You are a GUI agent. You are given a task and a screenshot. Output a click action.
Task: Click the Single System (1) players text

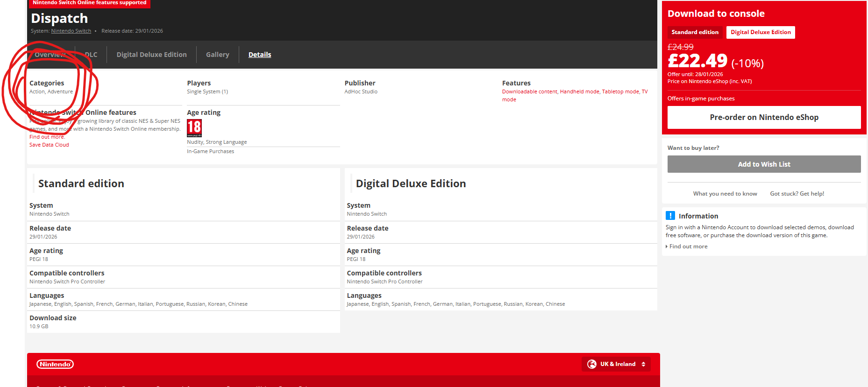pos(207,91)
